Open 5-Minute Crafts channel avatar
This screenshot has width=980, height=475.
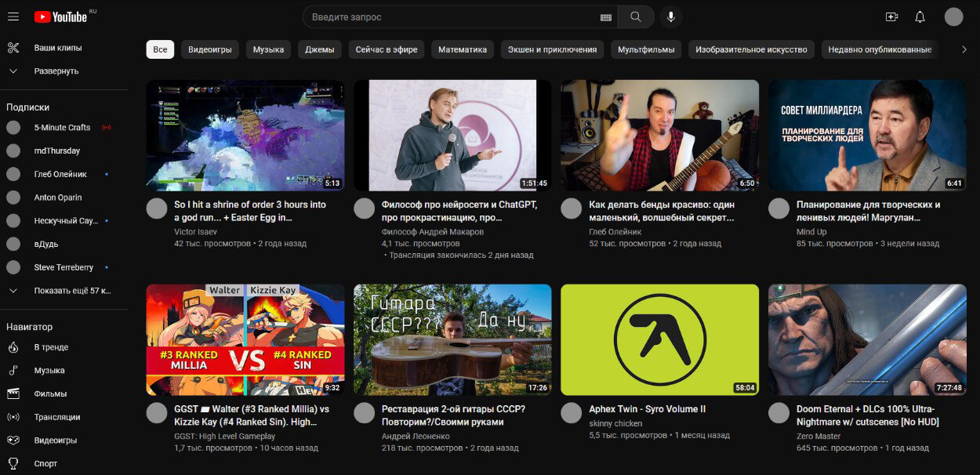coord(13,128)
